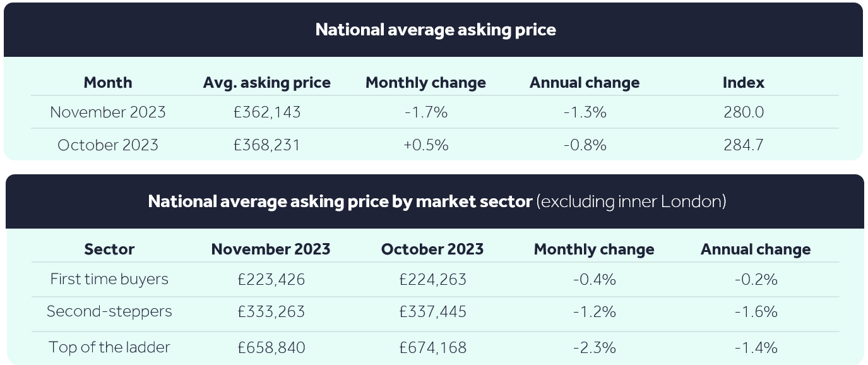Click the 'October 2023' row label
The image size is (868, 365).
[108, 145]
